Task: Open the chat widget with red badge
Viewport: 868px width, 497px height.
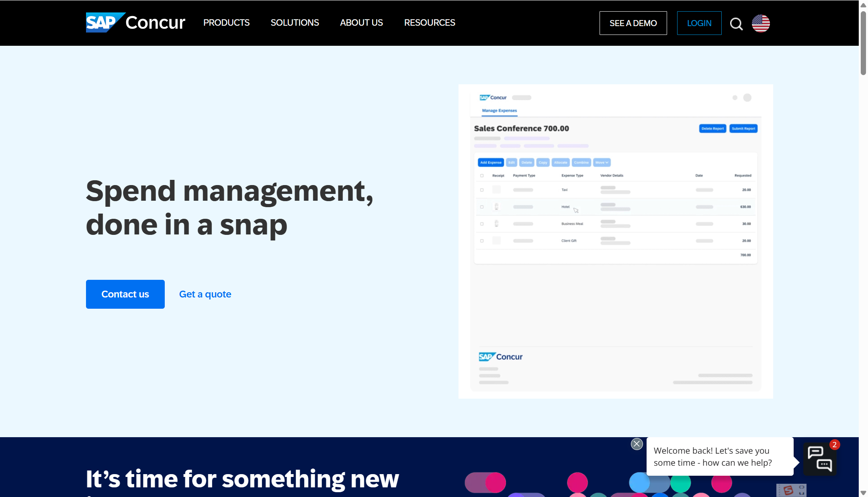Action: click(820, 459)
